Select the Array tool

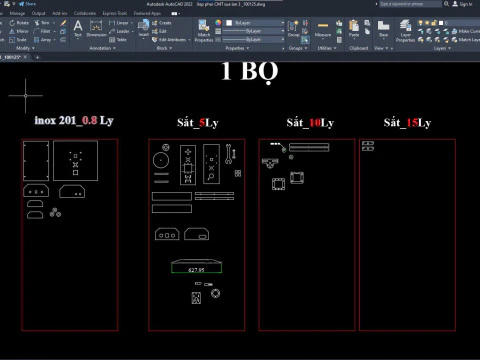click(x=43, y=40)
